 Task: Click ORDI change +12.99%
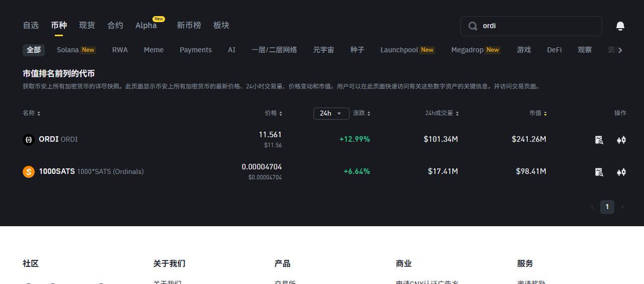click(355, 139)
